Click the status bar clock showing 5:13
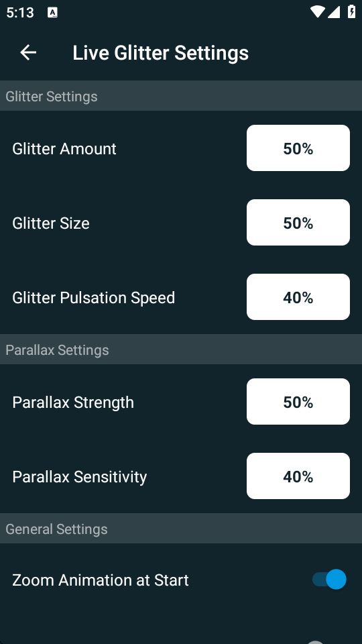 pyautogui.click(x=19, y=13)
